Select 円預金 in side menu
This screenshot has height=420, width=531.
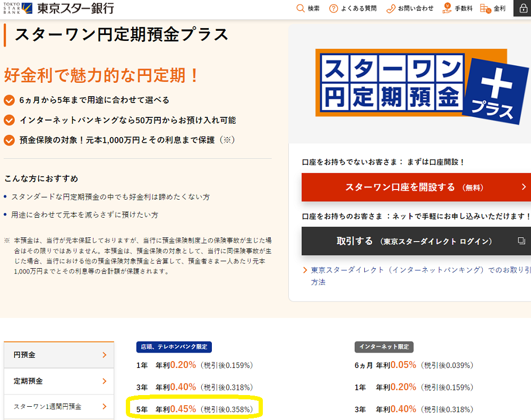(59, 355)
